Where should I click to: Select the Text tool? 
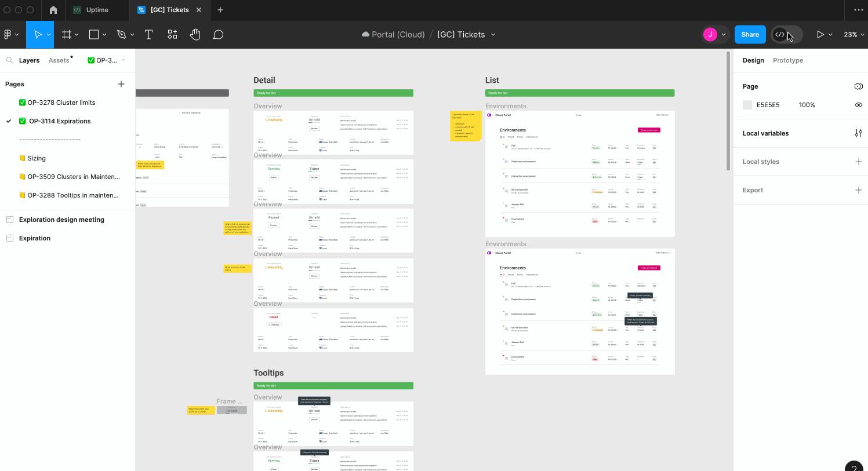[x=148, y=35]
